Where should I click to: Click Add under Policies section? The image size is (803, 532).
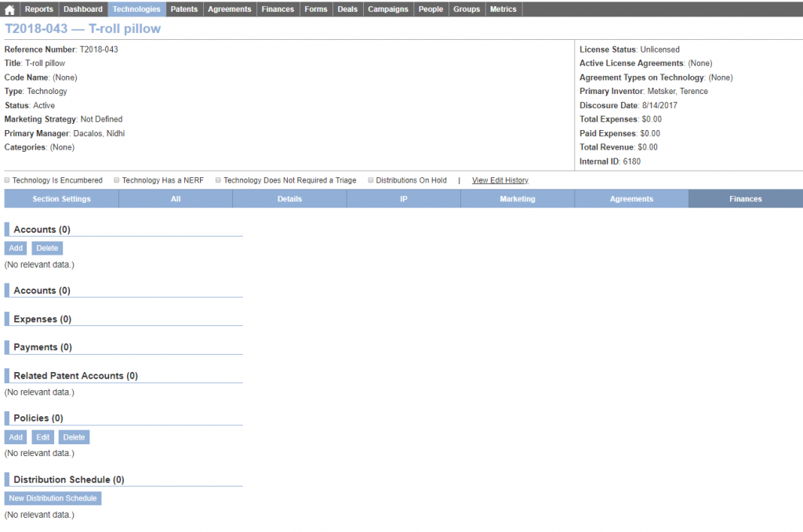(16, 437)
